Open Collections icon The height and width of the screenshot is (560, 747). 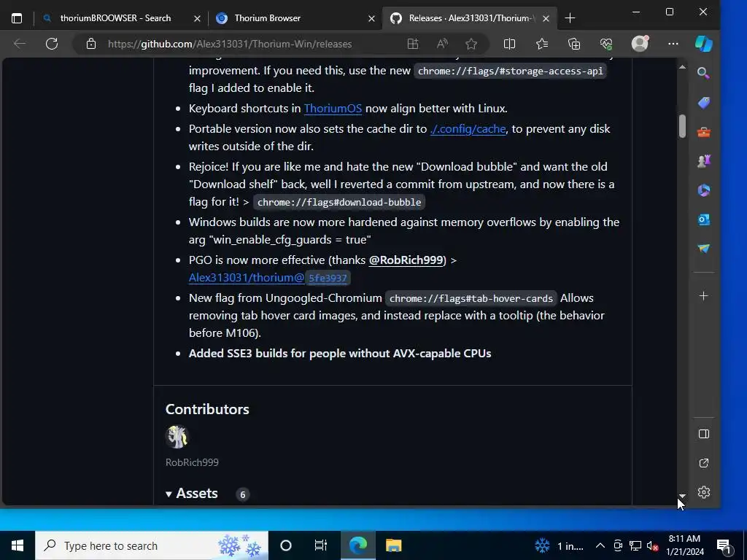tap(574, 44)
